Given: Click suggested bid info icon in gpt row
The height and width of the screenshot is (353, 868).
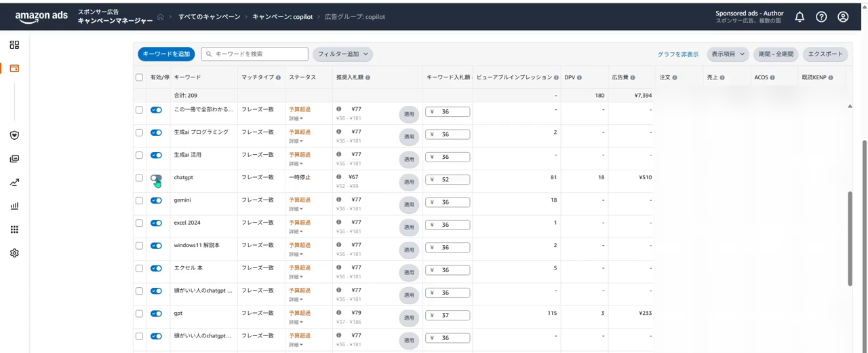Looking at the screenshot, I should [x=339, y=312].
